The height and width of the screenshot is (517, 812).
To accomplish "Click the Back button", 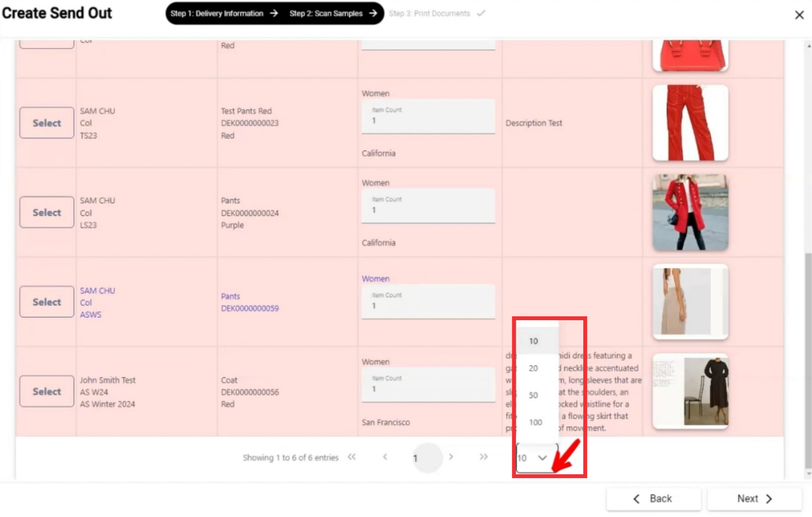I will pyautogui.click(x=654, y=499).
